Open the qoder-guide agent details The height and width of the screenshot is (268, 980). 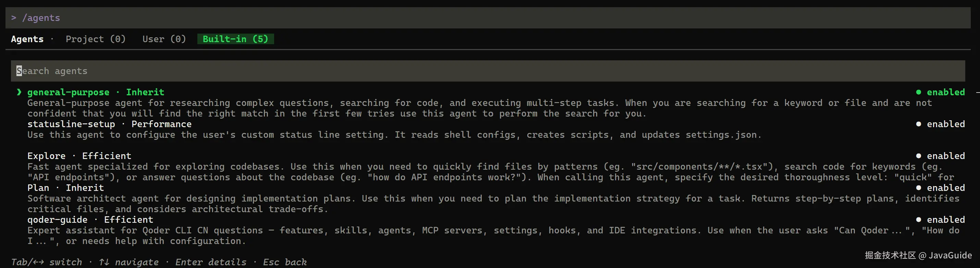(57, 220)
